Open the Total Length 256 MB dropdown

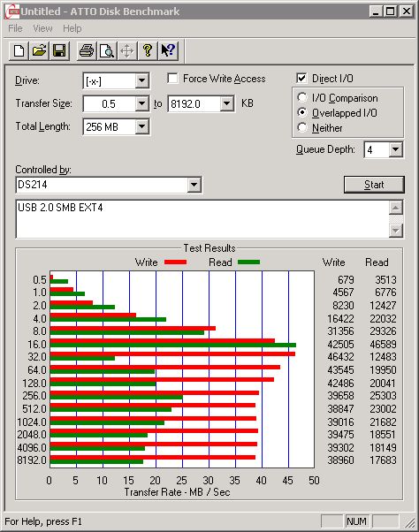pos(141,127)
